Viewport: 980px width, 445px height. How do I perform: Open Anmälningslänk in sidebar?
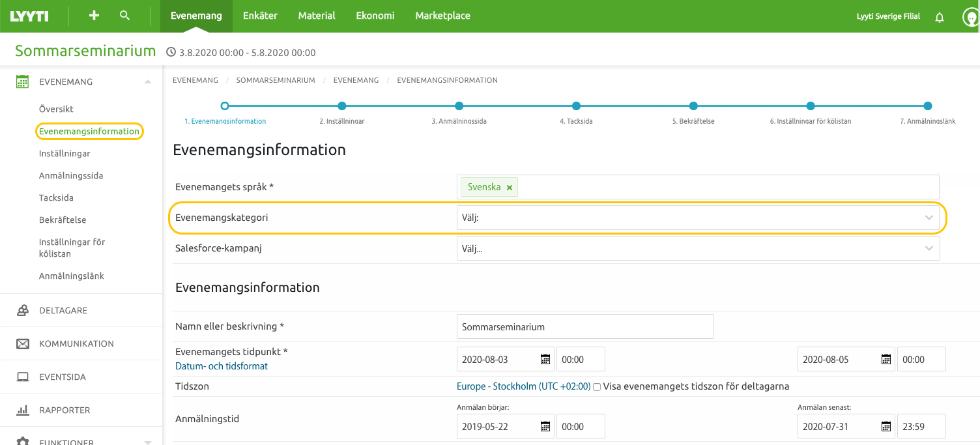point(72,276)
